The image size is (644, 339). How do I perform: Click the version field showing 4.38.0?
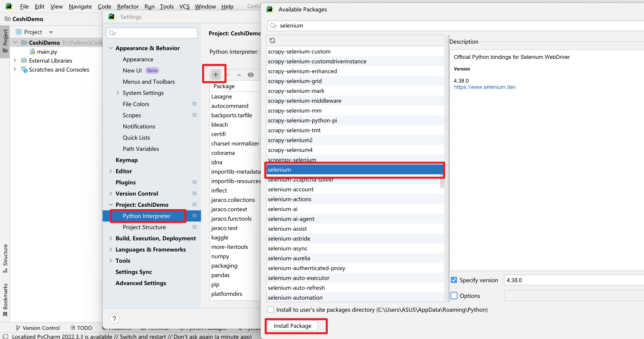click(x=574, y=280)
